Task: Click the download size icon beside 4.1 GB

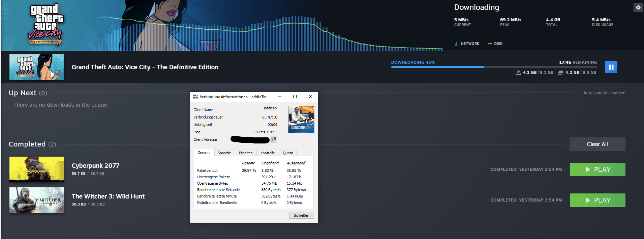Action: point(518,72)
